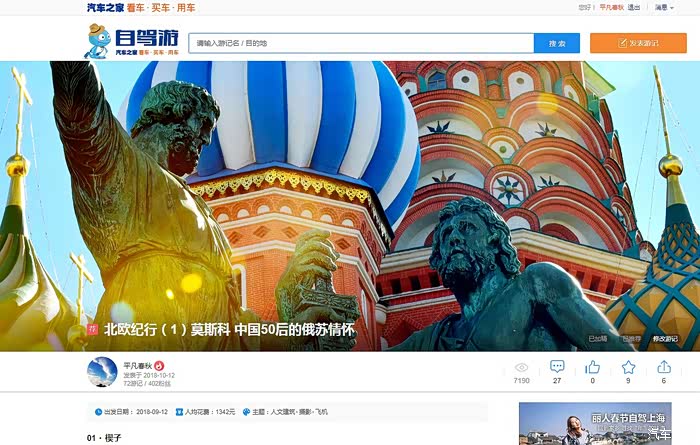The height and width of the screenshot is (445, 700).
Task: Click the article title 北欧纪行（1）莫斯科
Action: point(229,330)
